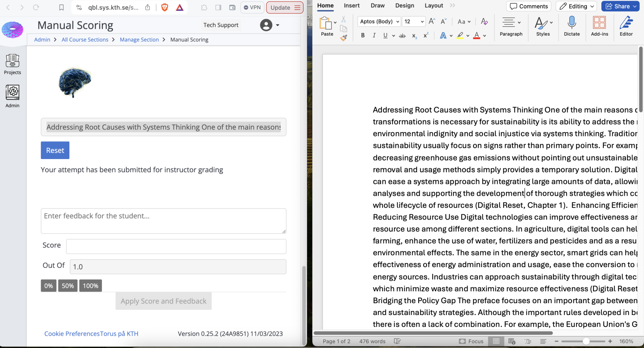Go to All Course Sections breadcrumb
Image resolution: width=644 pixels, height=348 pixels.
coord(85,39)
